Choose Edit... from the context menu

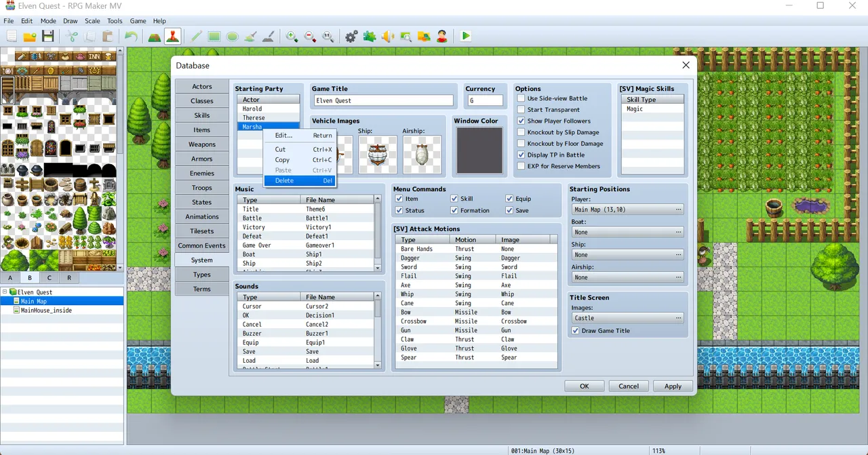pyautogui.click(x=299, y=136)
